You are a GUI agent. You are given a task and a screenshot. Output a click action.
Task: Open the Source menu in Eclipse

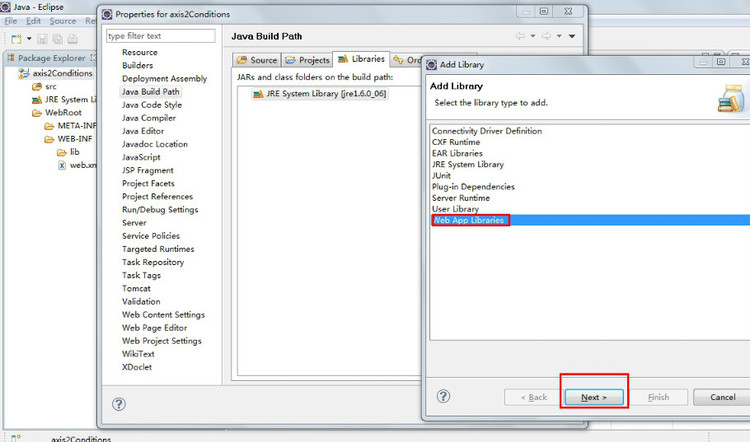click(63, 21)
